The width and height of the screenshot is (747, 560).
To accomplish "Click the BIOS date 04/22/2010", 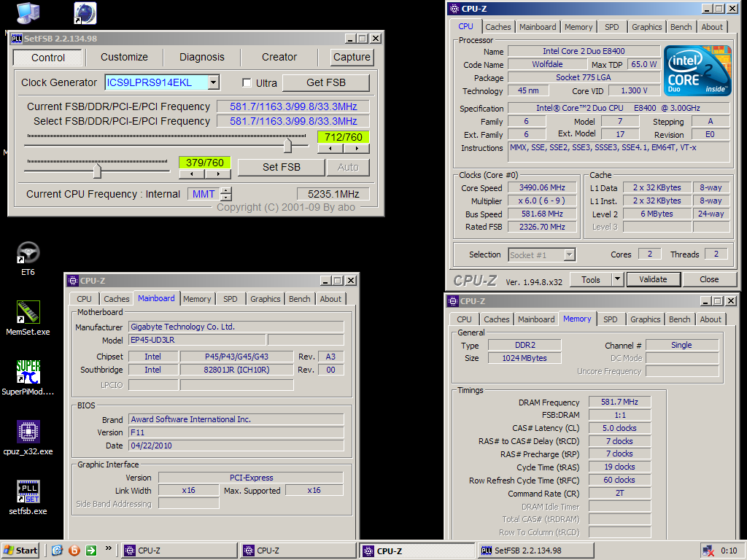I will [x=152, y=446].
